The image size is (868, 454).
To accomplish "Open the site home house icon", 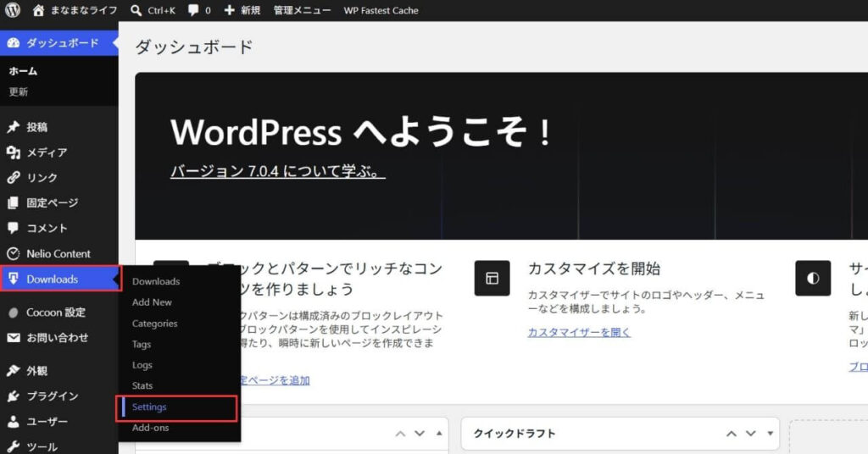I will [x=38, y=10].
